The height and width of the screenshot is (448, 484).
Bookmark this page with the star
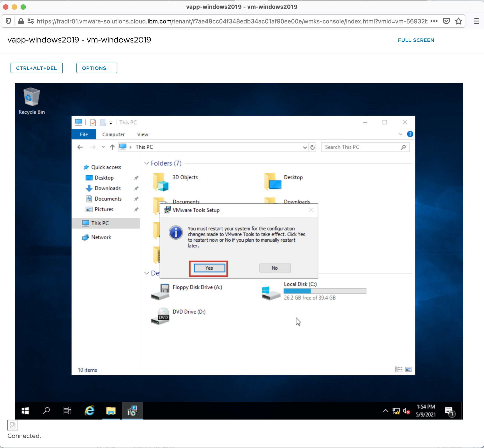[458, 21]
